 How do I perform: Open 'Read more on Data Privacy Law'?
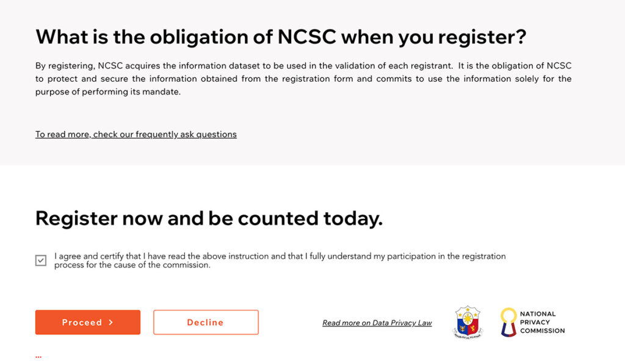tap(377, 323)
